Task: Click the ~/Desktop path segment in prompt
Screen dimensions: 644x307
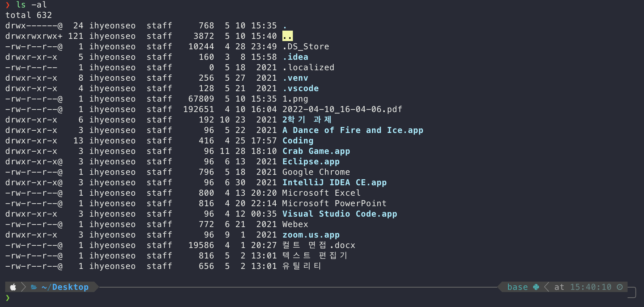Action: (x=65, y=287)
